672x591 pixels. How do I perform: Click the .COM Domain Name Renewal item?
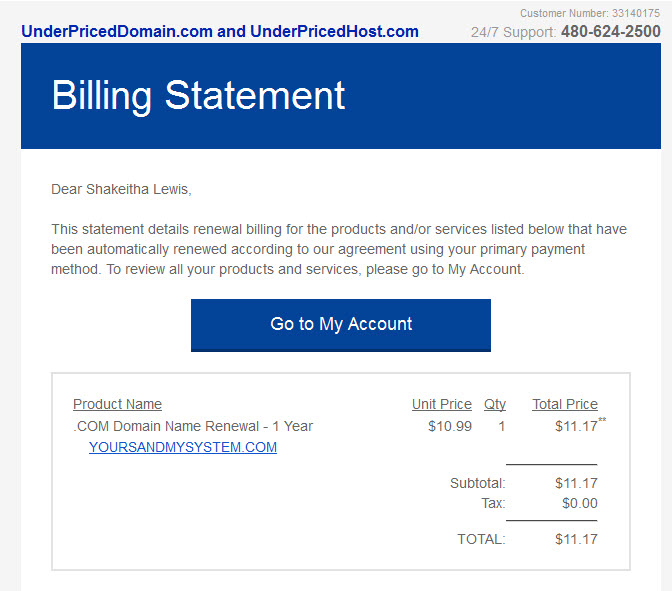pos(193,426)
